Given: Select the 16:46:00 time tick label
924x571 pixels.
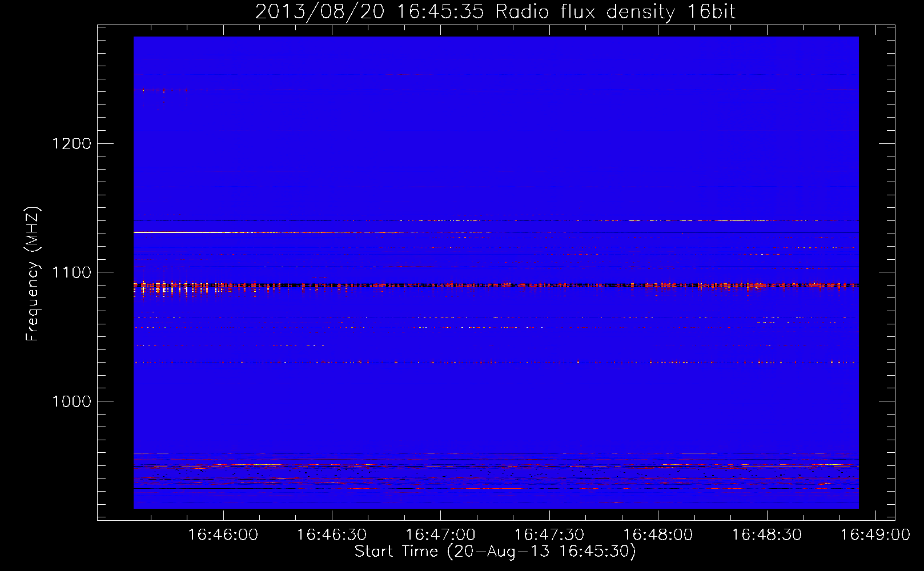Looking at the screenshot, I should coord(223,534).
